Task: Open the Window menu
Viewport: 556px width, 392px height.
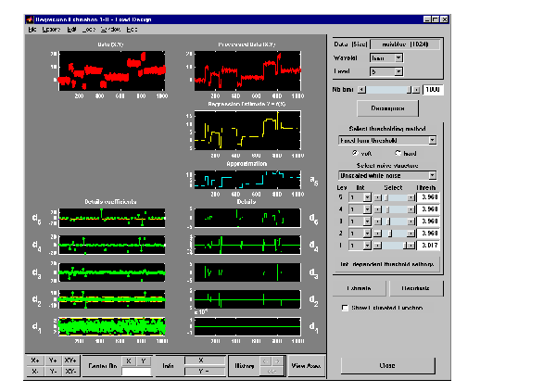Action: click(x=109, y=30)
